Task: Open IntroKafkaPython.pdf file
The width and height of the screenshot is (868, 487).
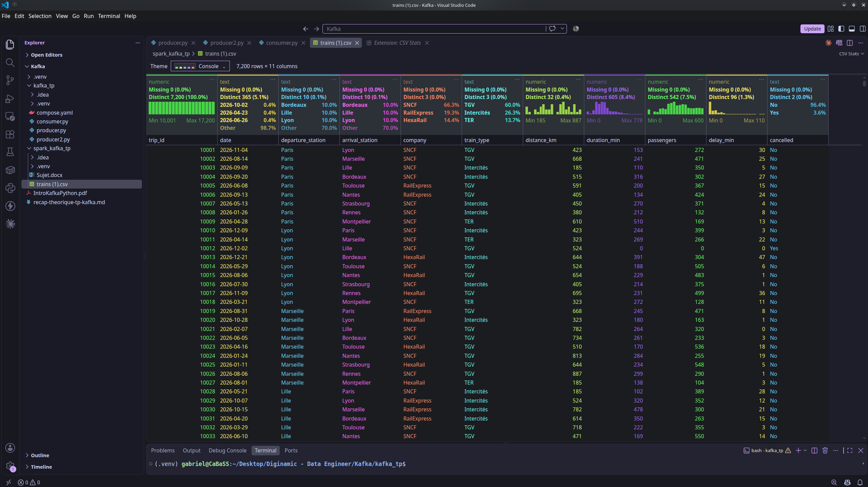Action: coord(60,193)
